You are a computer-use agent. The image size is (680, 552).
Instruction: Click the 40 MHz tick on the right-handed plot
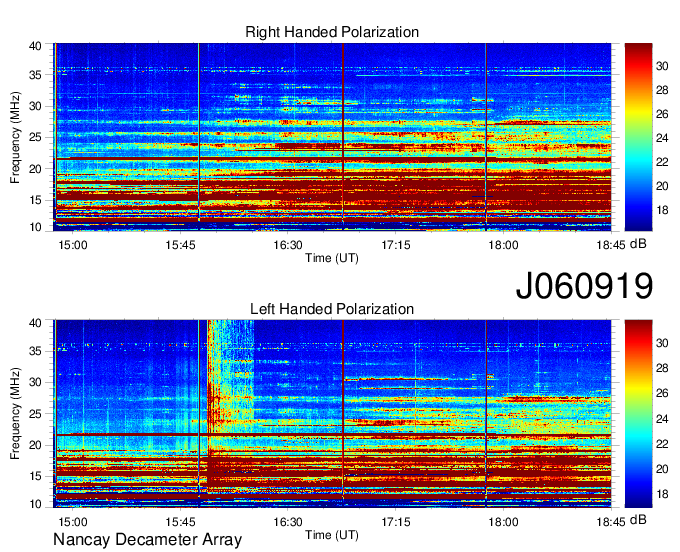pyautogui.click(x=35, y=46)
